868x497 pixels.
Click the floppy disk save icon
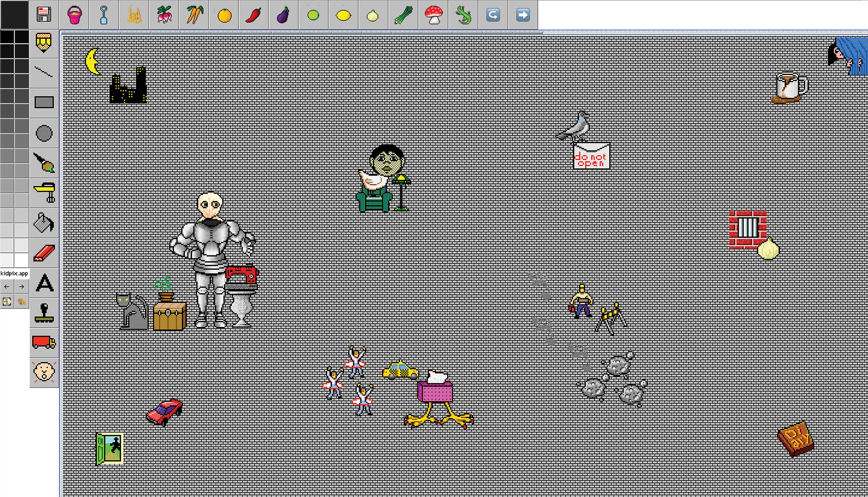(x=44, y=14)
